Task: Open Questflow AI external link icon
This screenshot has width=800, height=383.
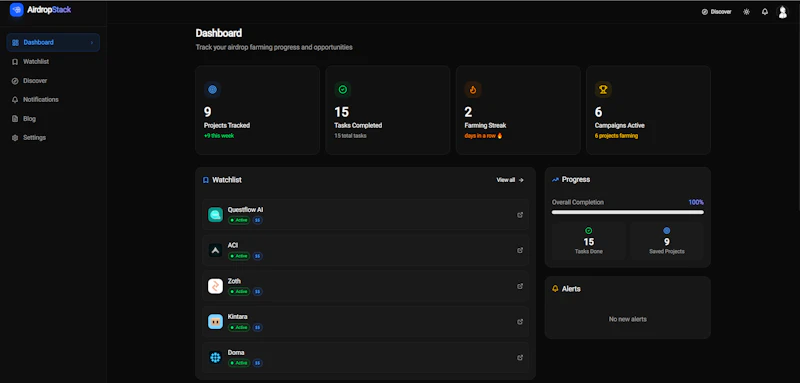Action: (520, 215)
